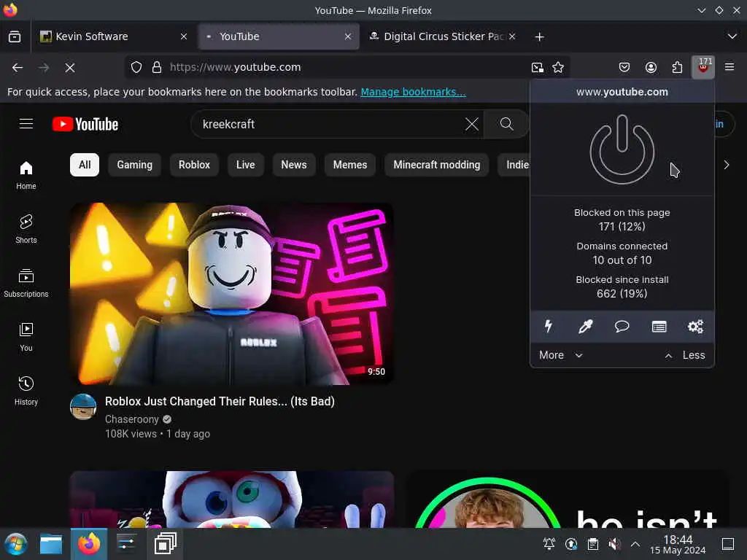This screenshot has height=560, width=747.
Task: Click the YouTube logo
Action: (85, 124)
